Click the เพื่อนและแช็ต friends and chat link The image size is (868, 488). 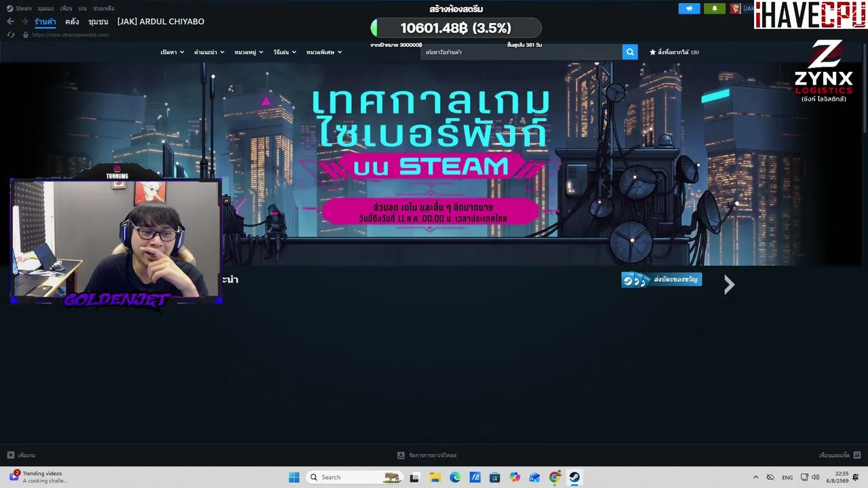[x=834, y=455]
